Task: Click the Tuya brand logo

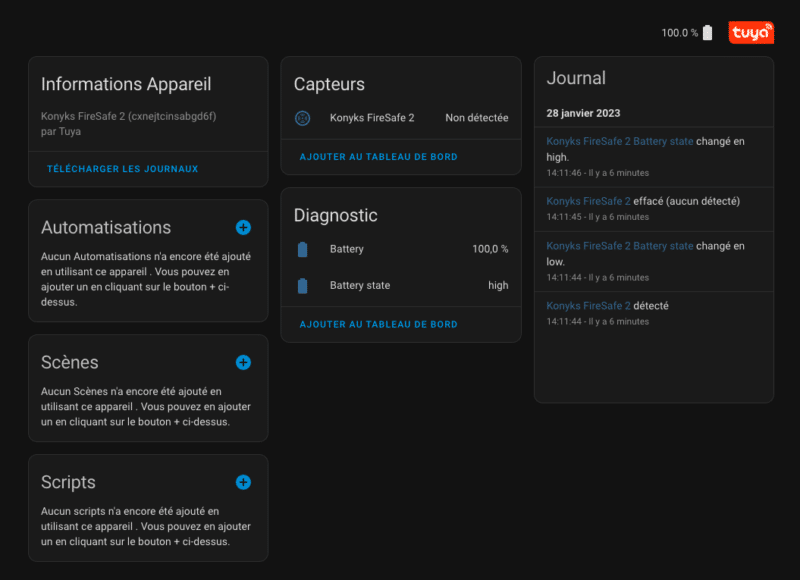Action: point(750,33)
